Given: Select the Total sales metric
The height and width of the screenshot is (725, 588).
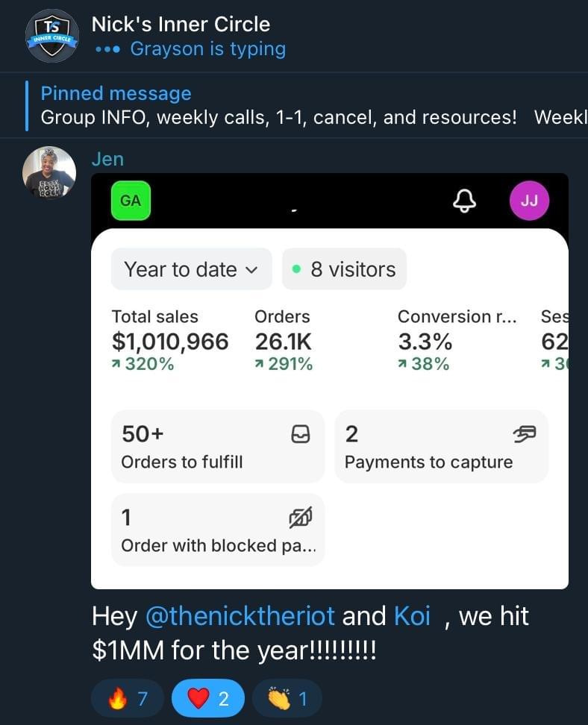Looking at the screenshot, I should pyautogui.click(x=170, y=340).
